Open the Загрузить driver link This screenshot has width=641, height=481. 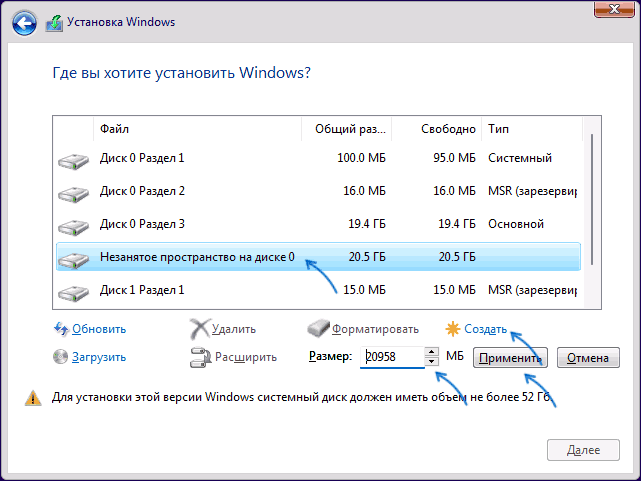99,357
